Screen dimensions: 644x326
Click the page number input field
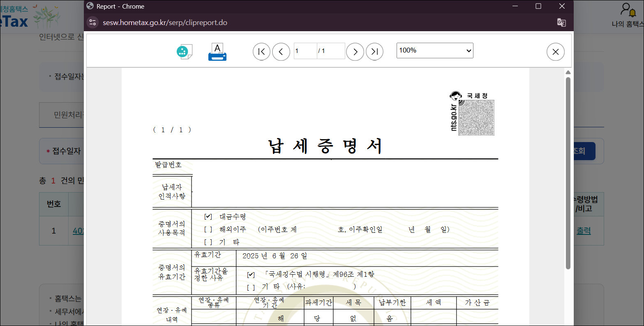(x=305, y=51)
